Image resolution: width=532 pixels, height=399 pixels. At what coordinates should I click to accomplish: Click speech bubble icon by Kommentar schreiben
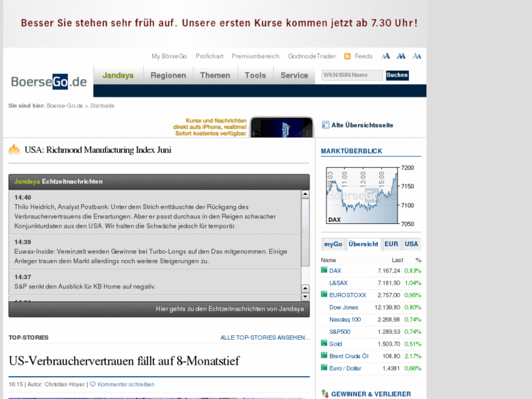tap(93, 384)
